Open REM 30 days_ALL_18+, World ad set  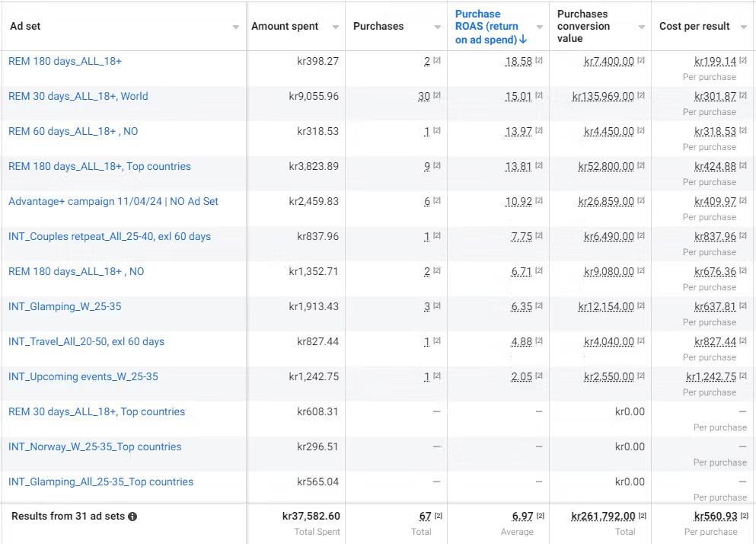point(78,96)
